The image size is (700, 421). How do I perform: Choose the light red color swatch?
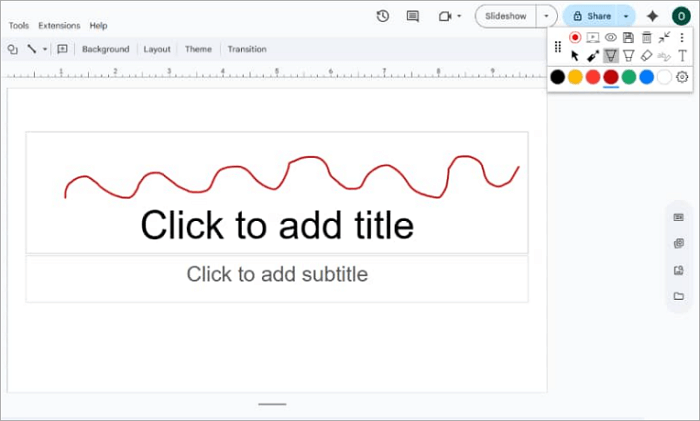[593, 77]
